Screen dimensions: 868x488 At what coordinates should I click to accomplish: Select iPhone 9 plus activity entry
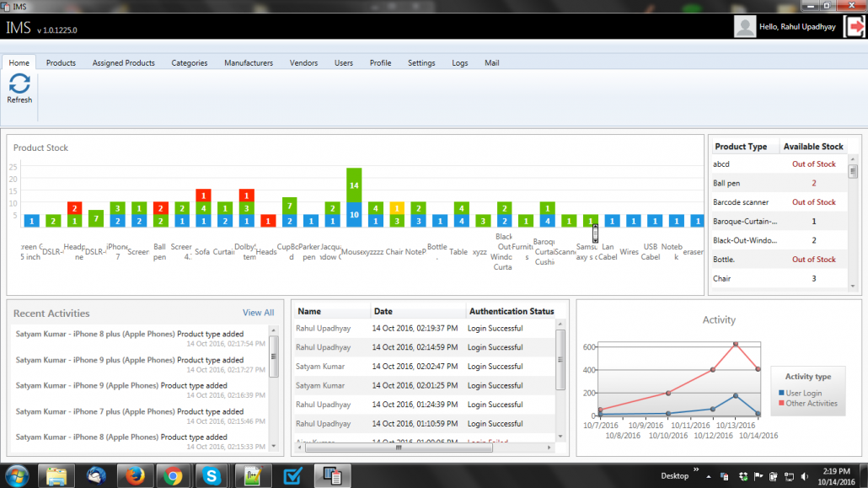[140, 364]
